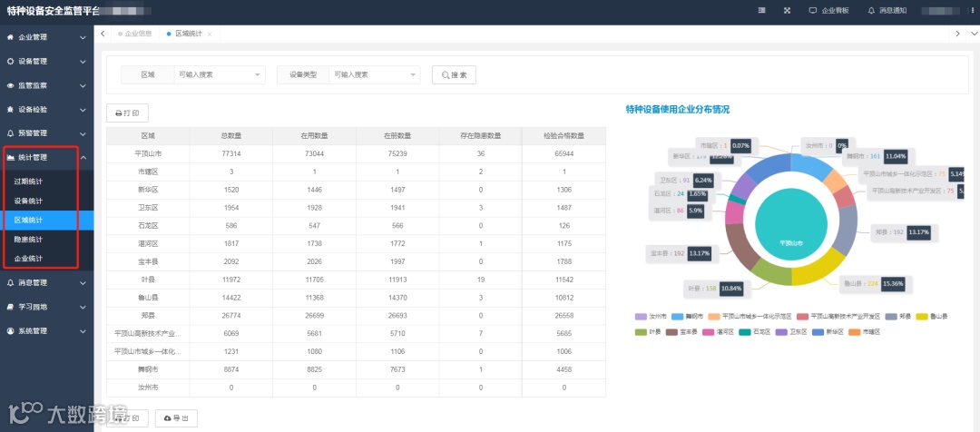Viewport: 980px width, 432px height.
Task: Select 区域统计 in the sidebar
Action: (x=47, y=220)
